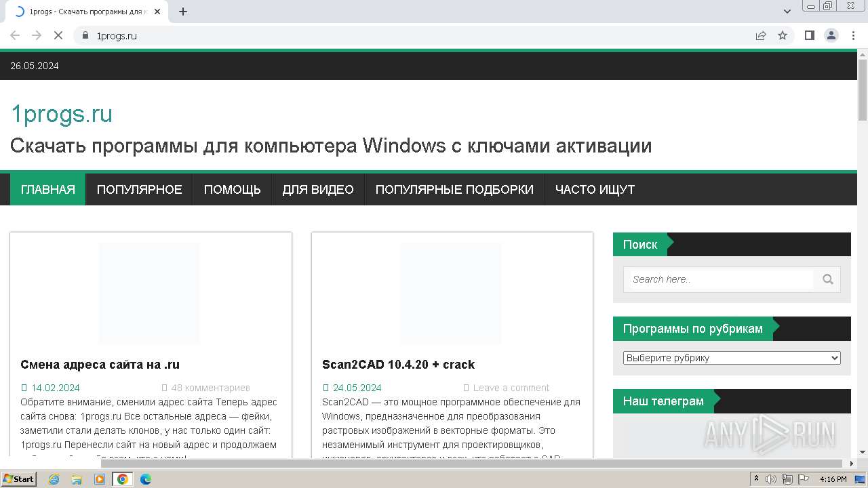Click the 1progs.ru site title
The image size is (868, 488).
[62, 114]
